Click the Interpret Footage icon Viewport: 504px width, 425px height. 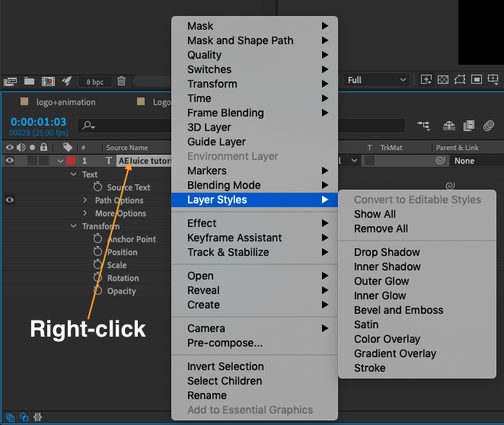point(10,81)
